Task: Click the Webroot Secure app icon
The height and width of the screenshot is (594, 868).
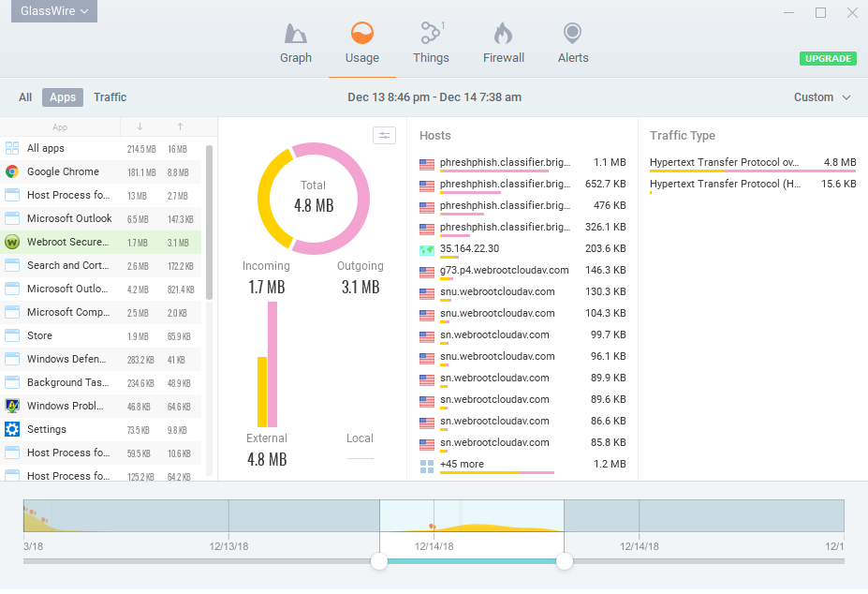Action: [11, 242]
